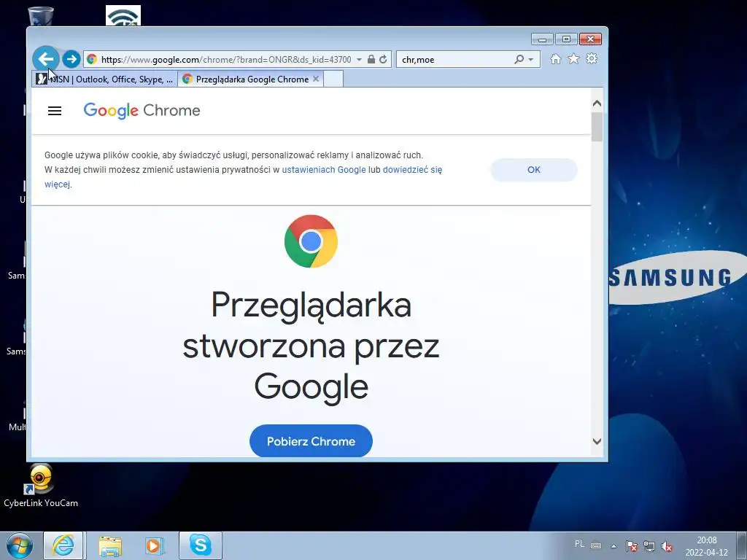The height and width of the screenshot is (560, 747).
Task: Open the Windows Start button
Action: [x=20, y=545]
